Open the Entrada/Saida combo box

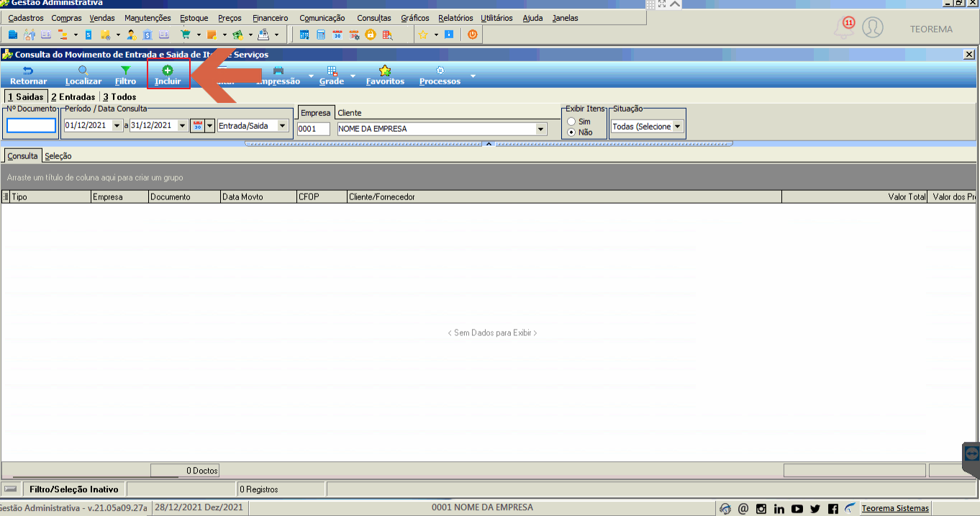click(x=253, y=126)
